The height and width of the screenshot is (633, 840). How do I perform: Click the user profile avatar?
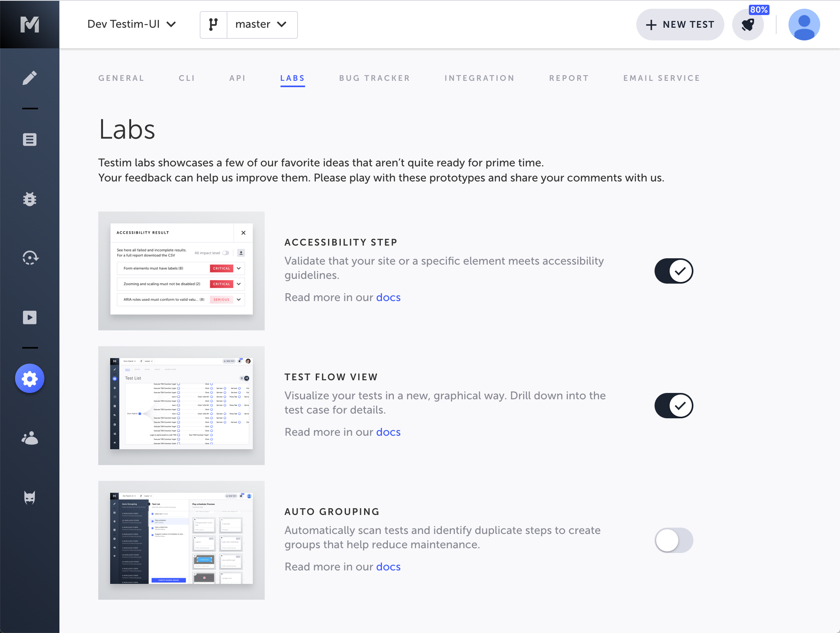point(804,25)
